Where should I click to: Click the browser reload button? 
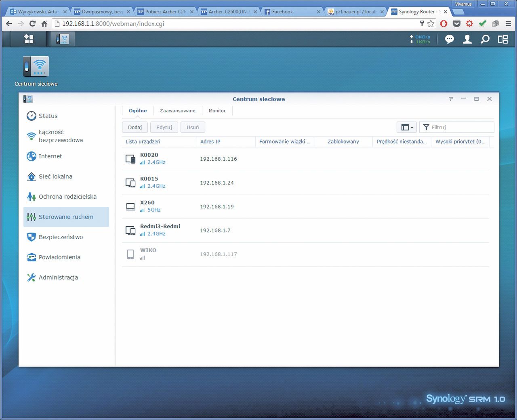[x=33, y=24]
